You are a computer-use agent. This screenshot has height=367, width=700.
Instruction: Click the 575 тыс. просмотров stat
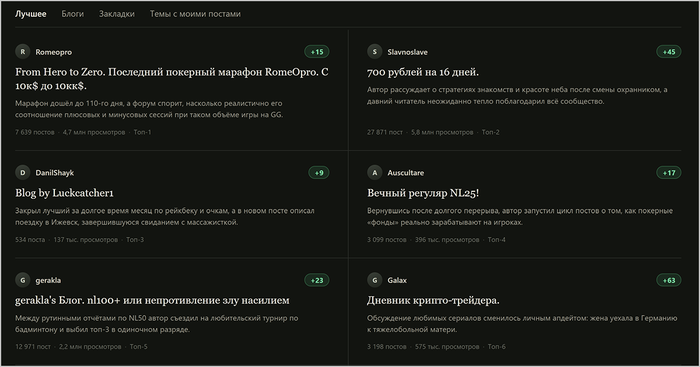(x=447, y=346)
